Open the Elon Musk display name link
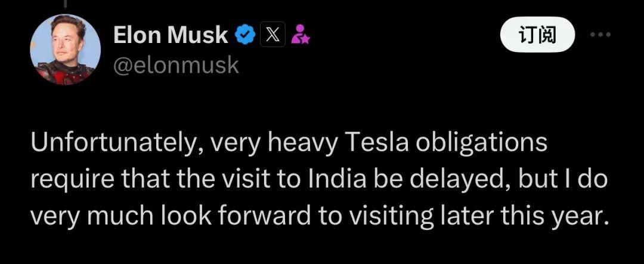 point(170,36)
